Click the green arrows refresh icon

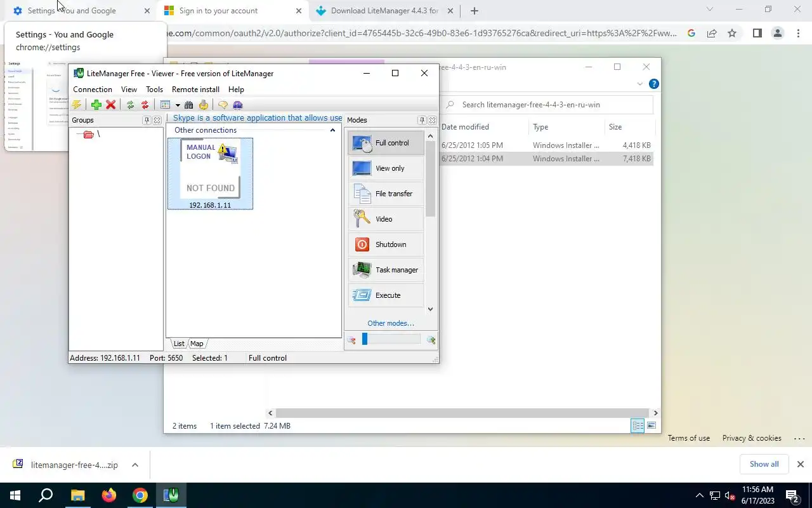coord(131,105)
